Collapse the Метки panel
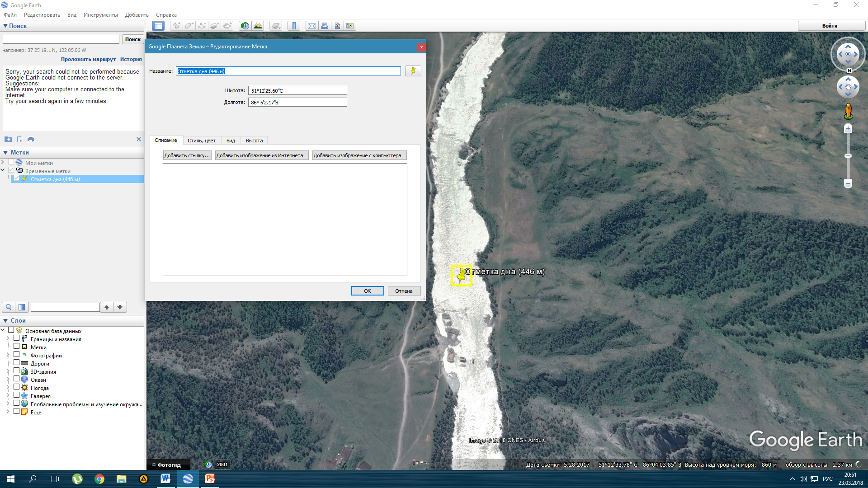 click(5, 152)
